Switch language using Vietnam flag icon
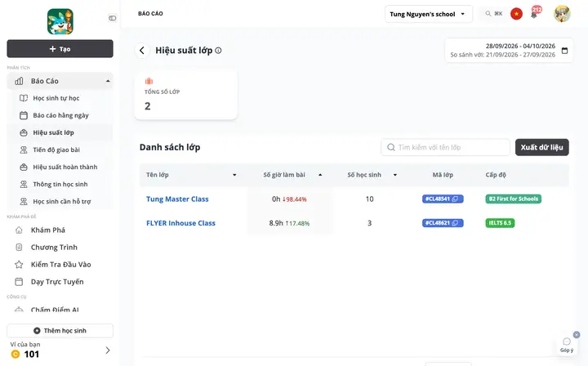Screen dimensions: 588x366 pyautogui.click(x=516, y=14)
